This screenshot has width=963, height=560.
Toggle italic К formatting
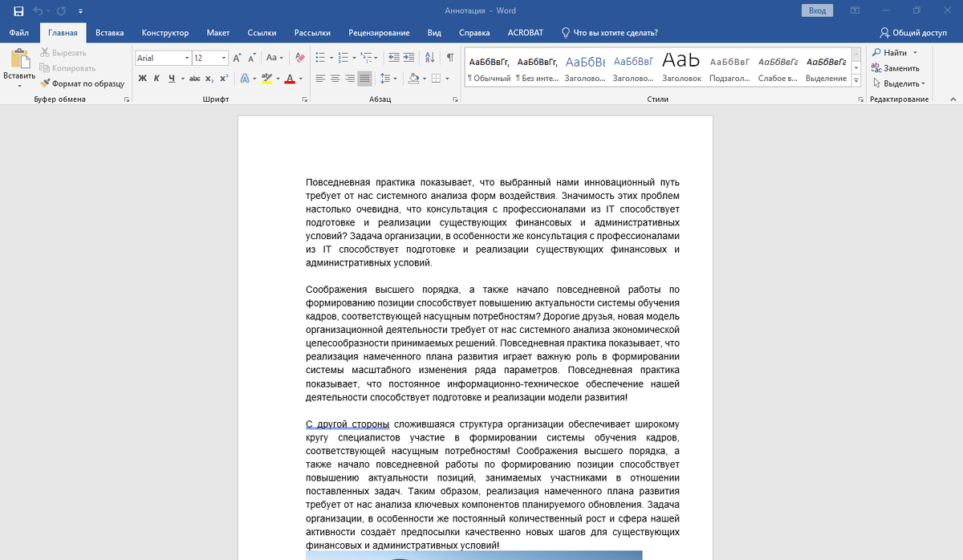coord(156,79)
